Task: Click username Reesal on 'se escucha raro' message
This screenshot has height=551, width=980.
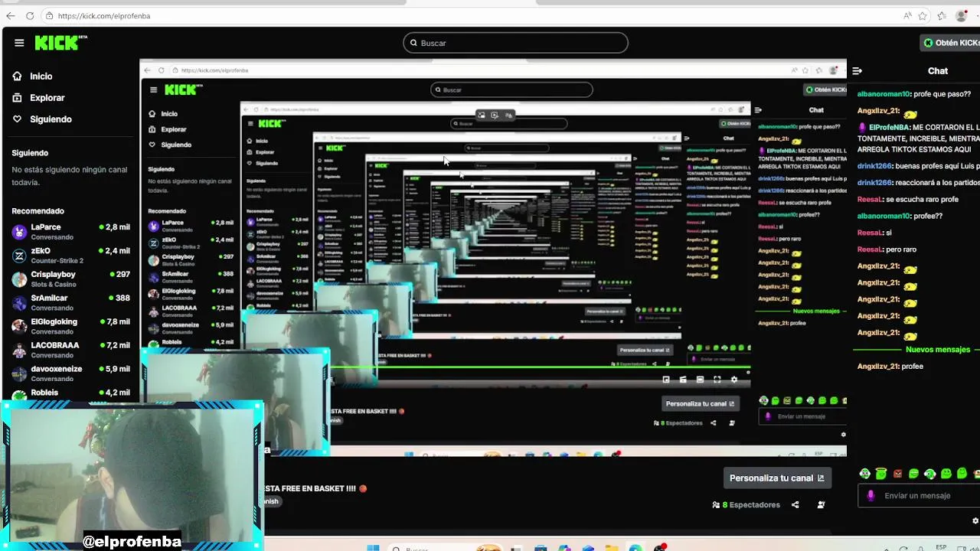Action: (x=870, y=200)
